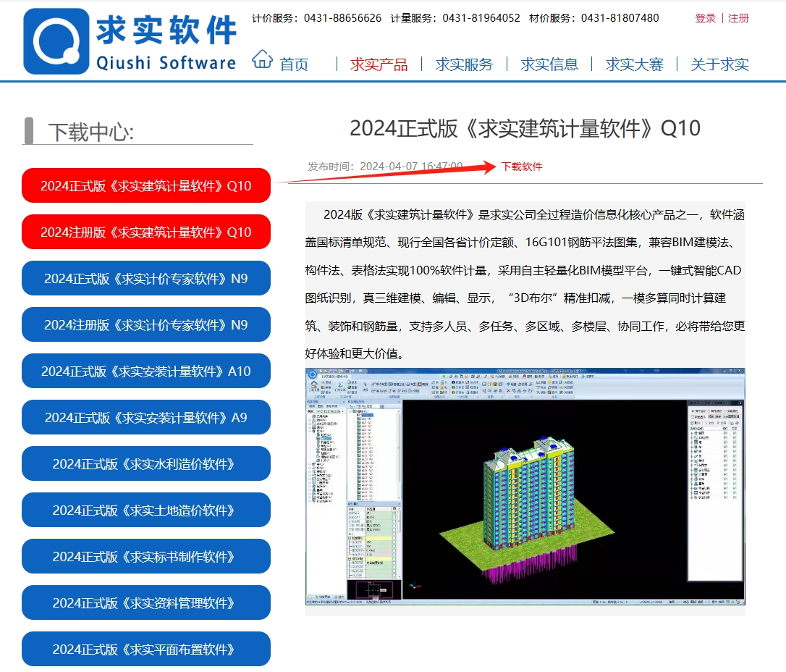Open the 求实大赛 menu

[x=635, y=64]
